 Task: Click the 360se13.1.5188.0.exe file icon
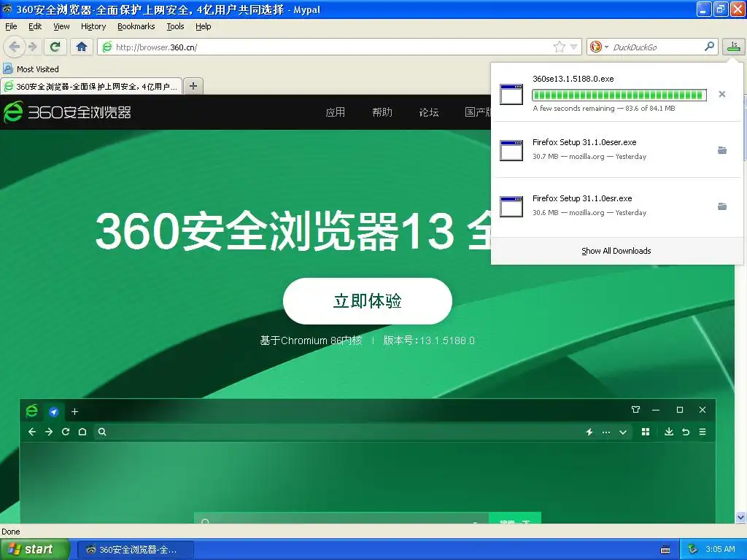point(511,94)
